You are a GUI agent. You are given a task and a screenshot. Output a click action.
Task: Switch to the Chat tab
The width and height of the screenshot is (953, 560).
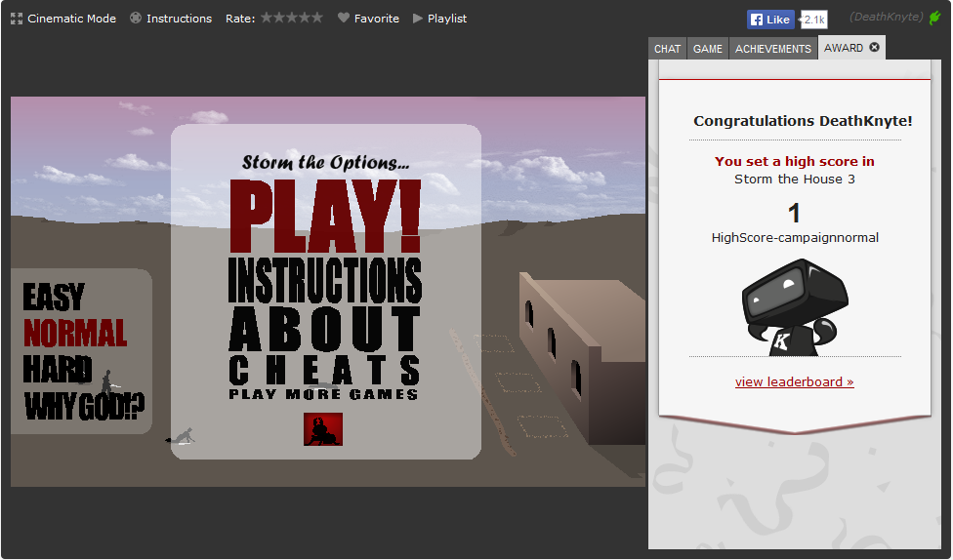coord(667,49)
